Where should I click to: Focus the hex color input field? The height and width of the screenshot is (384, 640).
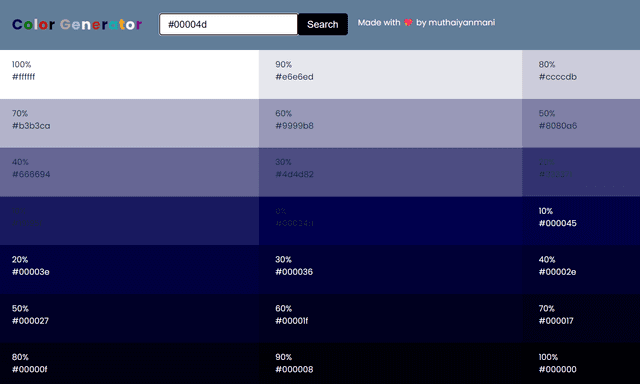point(229,24)
